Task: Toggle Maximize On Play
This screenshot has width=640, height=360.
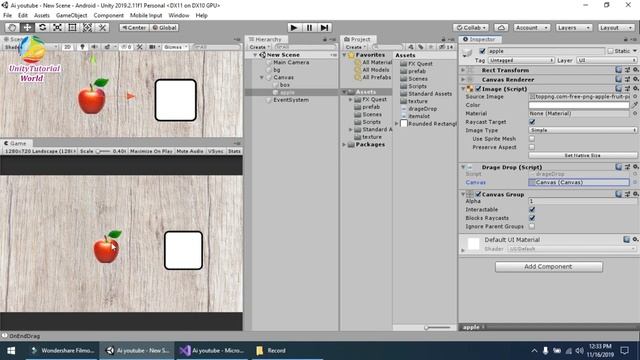Action: [x=151, y=151]
